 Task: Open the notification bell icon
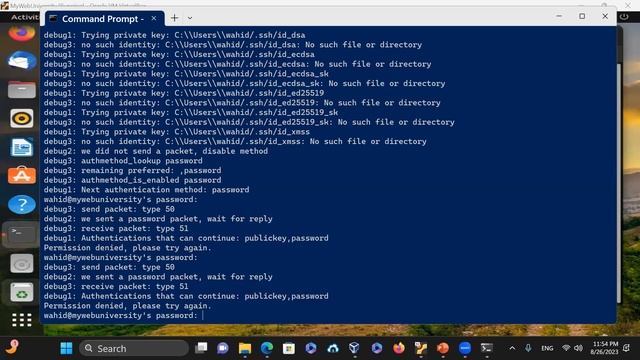coord(627,348)
